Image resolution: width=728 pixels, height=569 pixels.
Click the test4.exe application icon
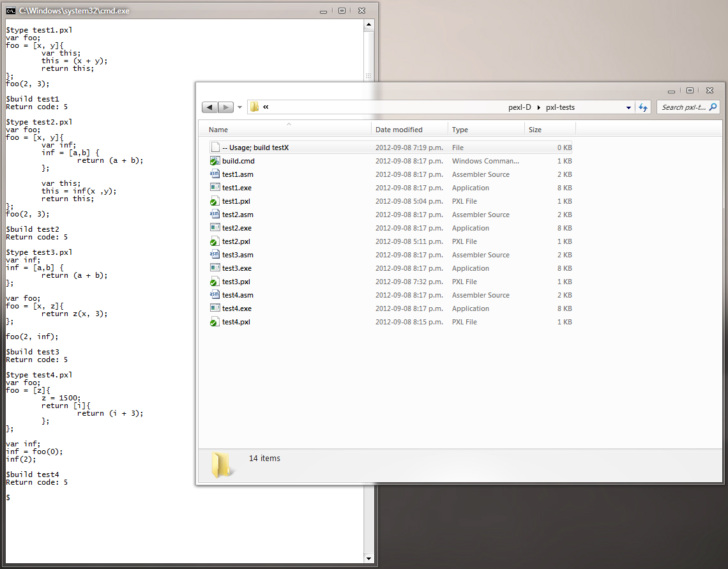click(215, 308)
